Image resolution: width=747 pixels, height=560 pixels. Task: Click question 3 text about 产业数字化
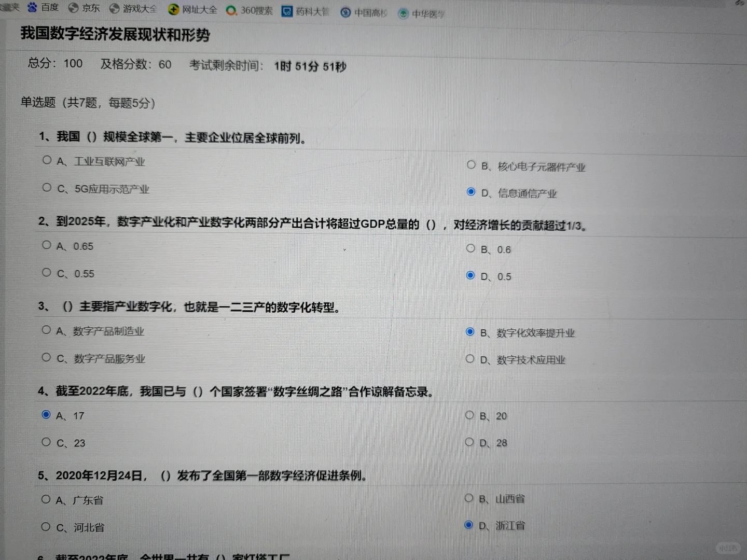(x=189, y=307)
